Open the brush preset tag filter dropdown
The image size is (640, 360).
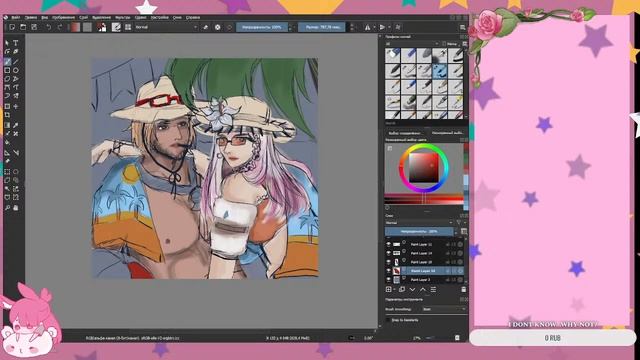click(412, 44)
